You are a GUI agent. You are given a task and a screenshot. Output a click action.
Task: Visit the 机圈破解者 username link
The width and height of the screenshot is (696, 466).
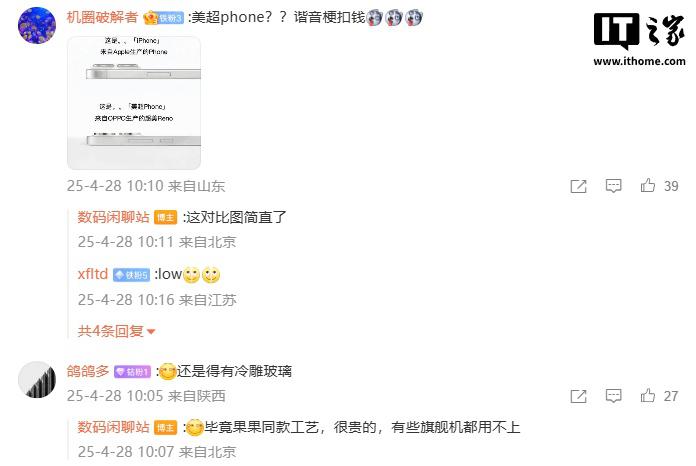point(102,17)
